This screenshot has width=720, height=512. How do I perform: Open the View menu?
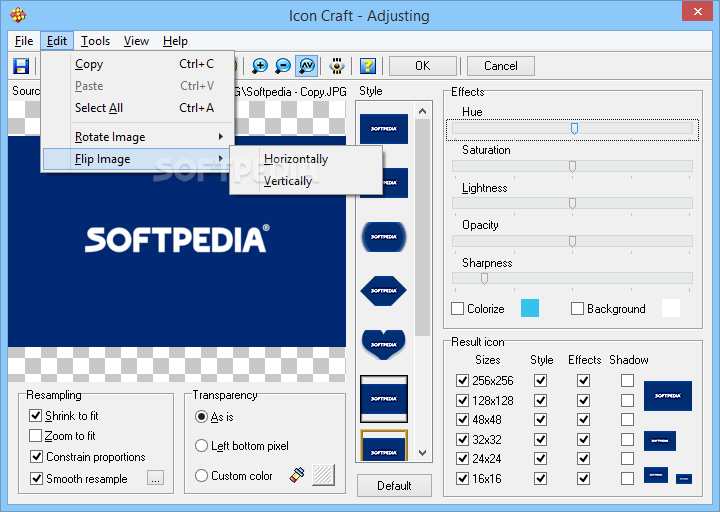pos(136,41)
